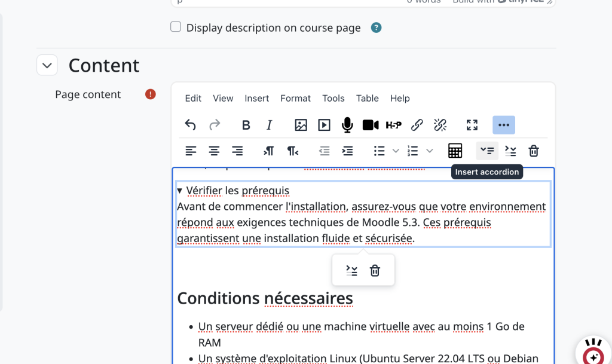Click the trash icon in main toolbar
The image size is (612, 364).
tap(534, 151)
